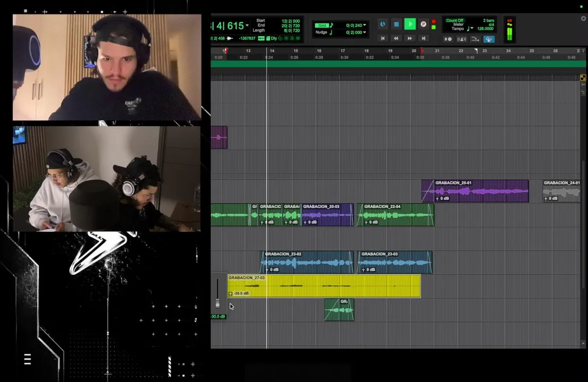Select the GRABACION_23-02 blue clip

click(307, 262)
